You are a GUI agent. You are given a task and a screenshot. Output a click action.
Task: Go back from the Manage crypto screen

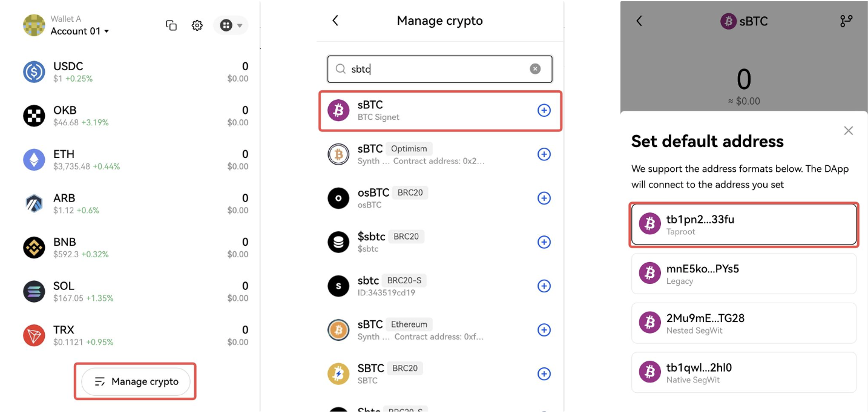[x=335, y=21]
